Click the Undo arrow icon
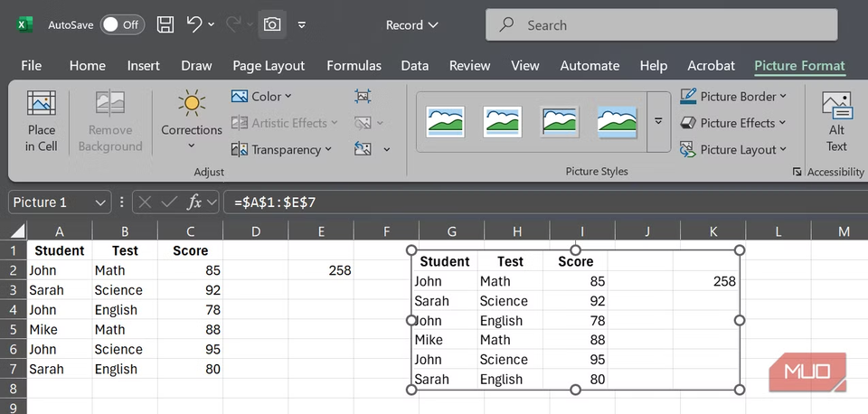The width and height of the screenshot is (868, 414). point(194,25)
